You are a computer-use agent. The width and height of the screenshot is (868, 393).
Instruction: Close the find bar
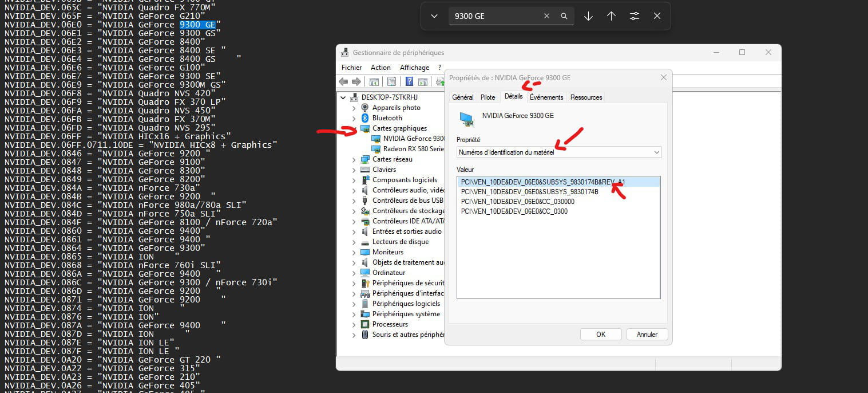click(657, 16)
